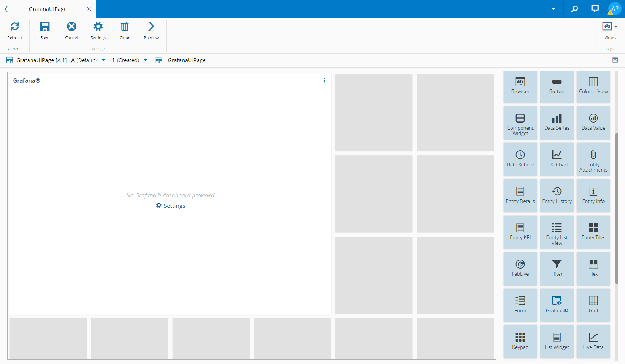Click the Settings link in the Grafana widget
The height and width of the screenshot is (364, 625).
coord(171,206)
